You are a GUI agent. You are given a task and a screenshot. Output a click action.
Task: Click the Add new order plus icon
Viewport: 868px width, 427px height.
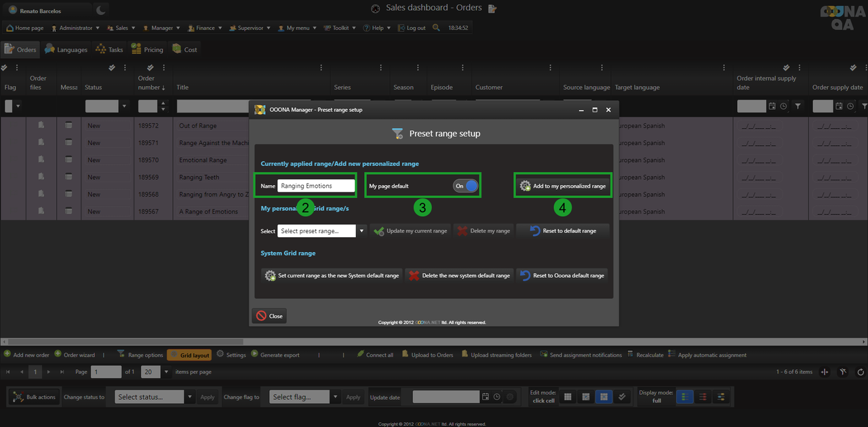(x=7, y=354)
